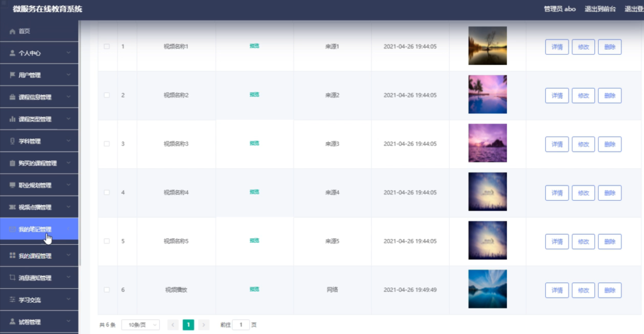This screenshot has width=644, height=334.
Task: Open the 试卷管理 menu label
Action: point(30,322)
